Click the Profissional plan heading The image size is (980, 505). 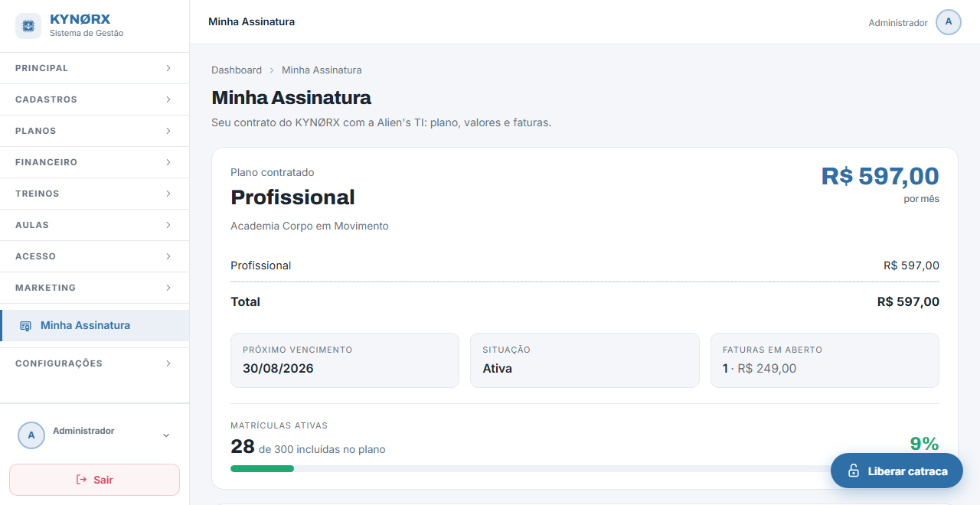[292, 197]
